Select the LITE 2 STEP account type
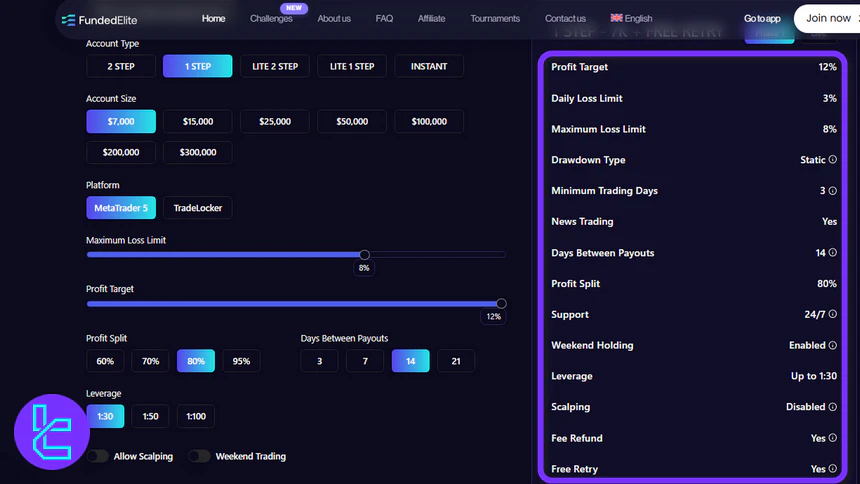Viewport: 860px width, 484px height. (275, 66)
